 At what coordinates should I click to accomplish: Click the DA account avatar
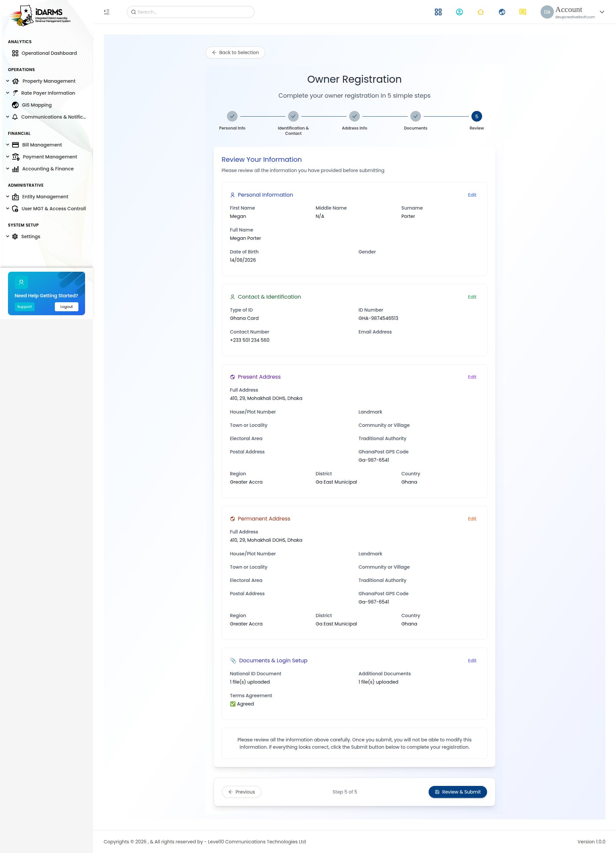[x=547, y=12]
